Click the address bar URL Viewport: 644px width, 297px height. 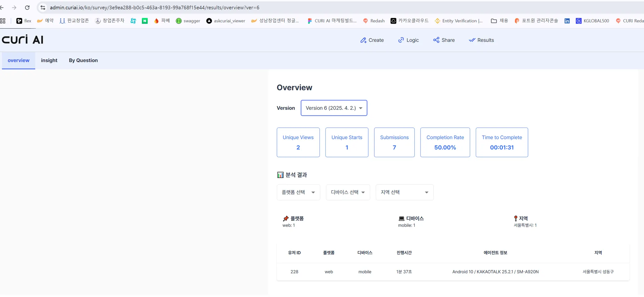(154, 8)
